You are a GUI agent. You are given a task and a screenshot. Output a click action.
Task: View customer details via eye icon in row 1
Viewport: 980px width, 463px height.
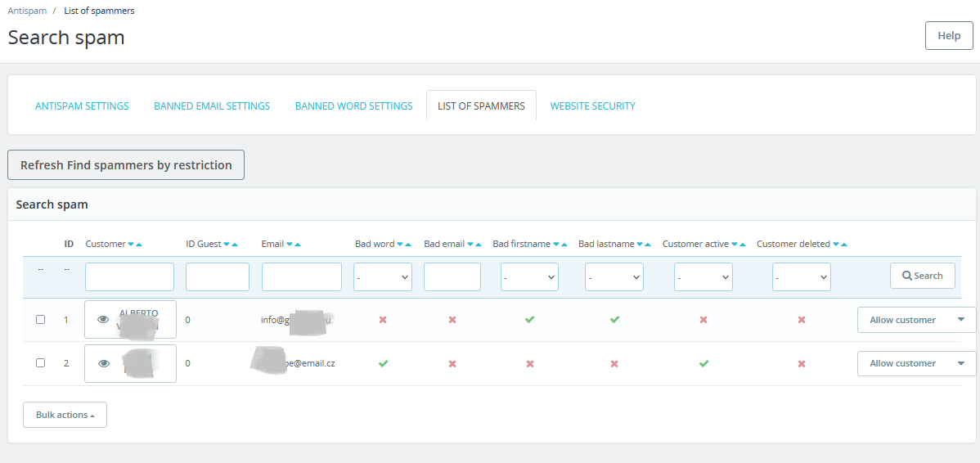click(103, 319)
